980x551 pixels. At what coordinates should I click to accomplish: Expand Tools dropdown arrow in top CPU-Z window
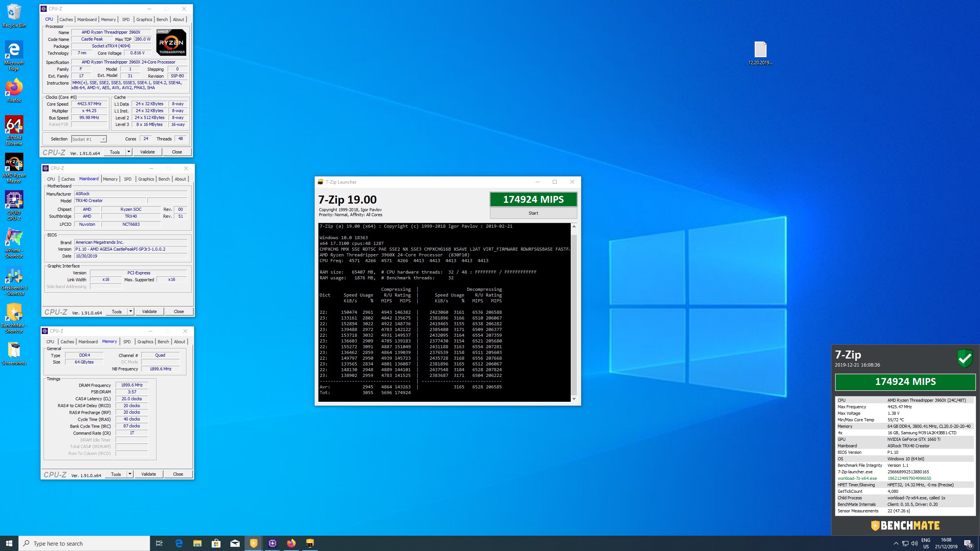(x=129, y=152)
